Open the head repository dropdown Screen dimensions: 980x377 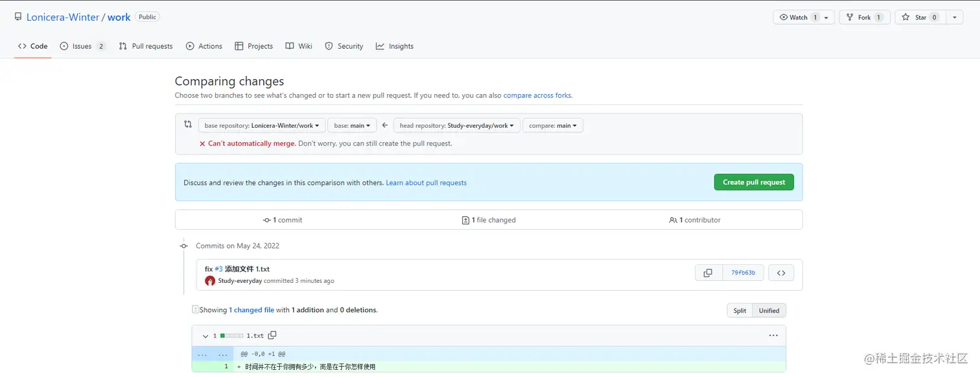coord(456,125)
